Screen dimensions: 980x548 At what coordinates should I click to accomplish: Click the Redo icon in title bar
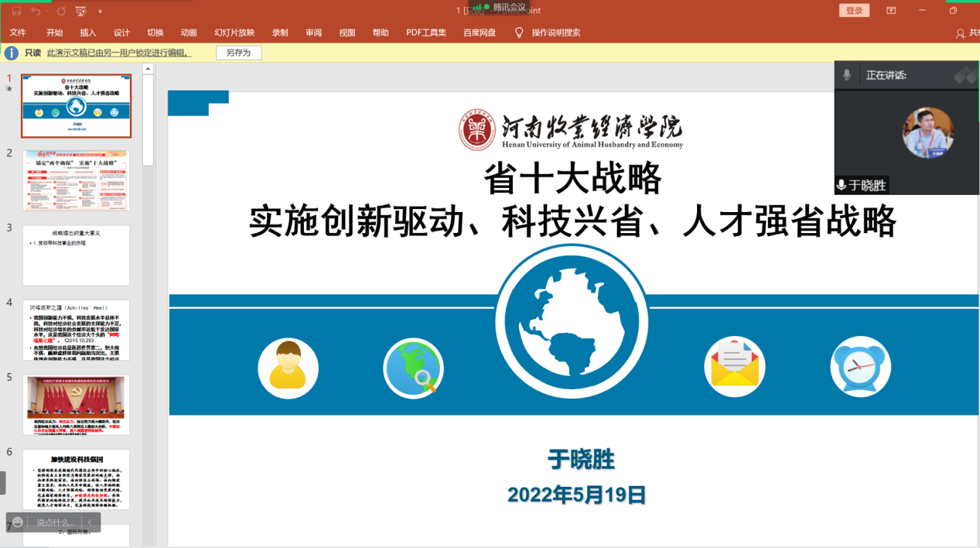(x=61, y=11)
